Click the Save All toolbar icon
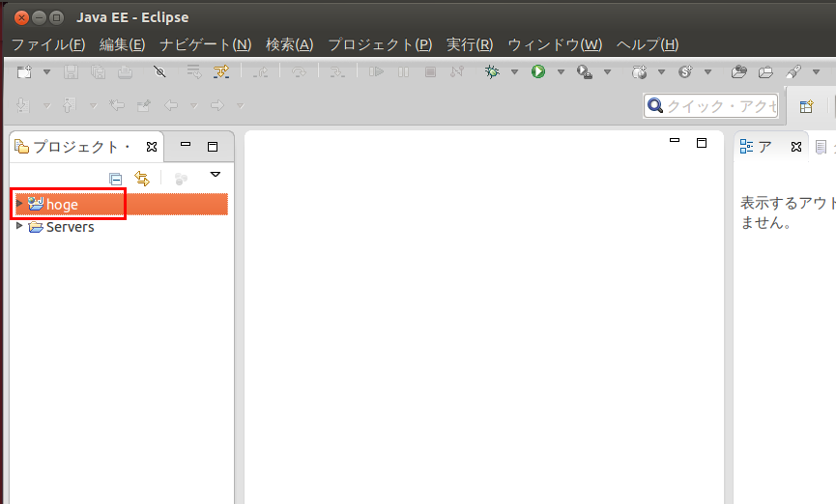Viewport: 836px width, 504px height. pos(99,71)
